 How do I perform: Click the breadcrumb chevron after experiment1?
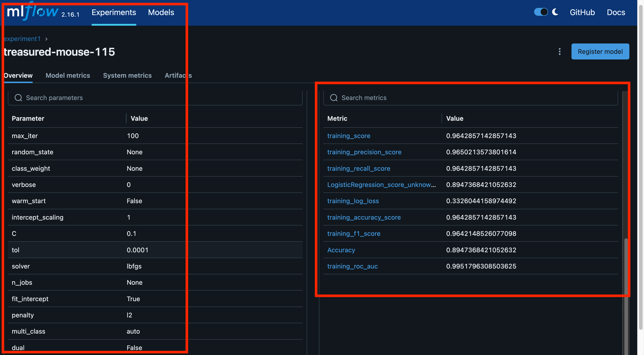(x=46, y=39)
